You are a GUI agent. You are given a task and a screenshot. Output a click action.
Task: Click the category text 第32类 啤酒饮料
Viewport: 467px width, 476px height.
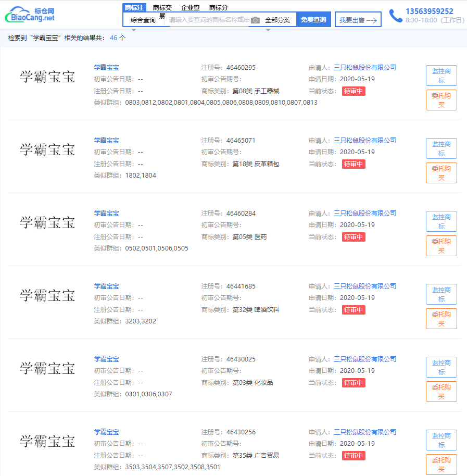(x=256, y=310)
